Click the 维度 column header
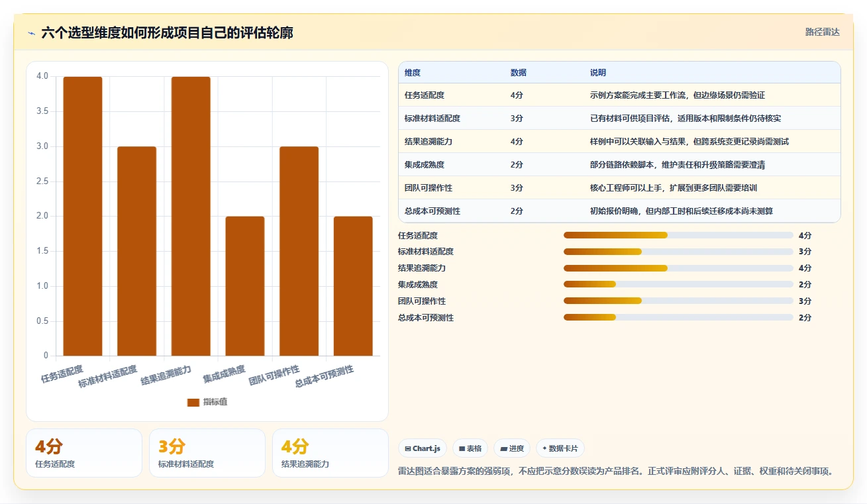867x504 pixels. click(412, 73)
